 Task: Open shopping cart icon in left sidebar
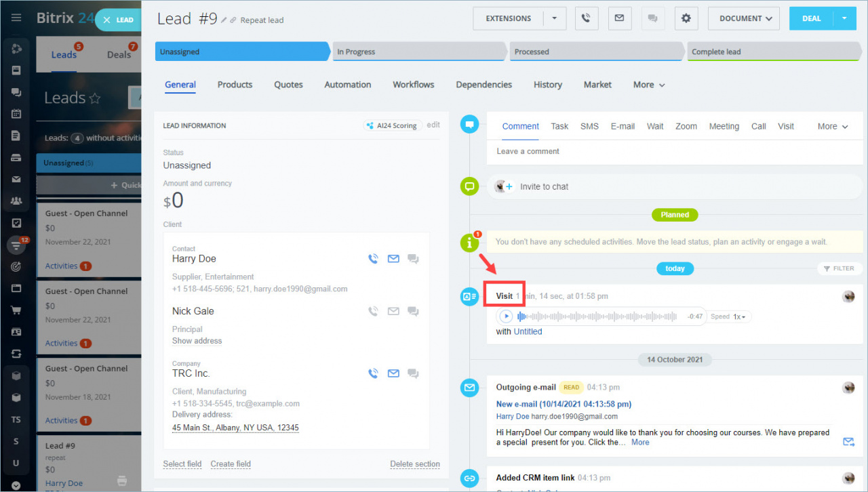click(x=16, y=310)
